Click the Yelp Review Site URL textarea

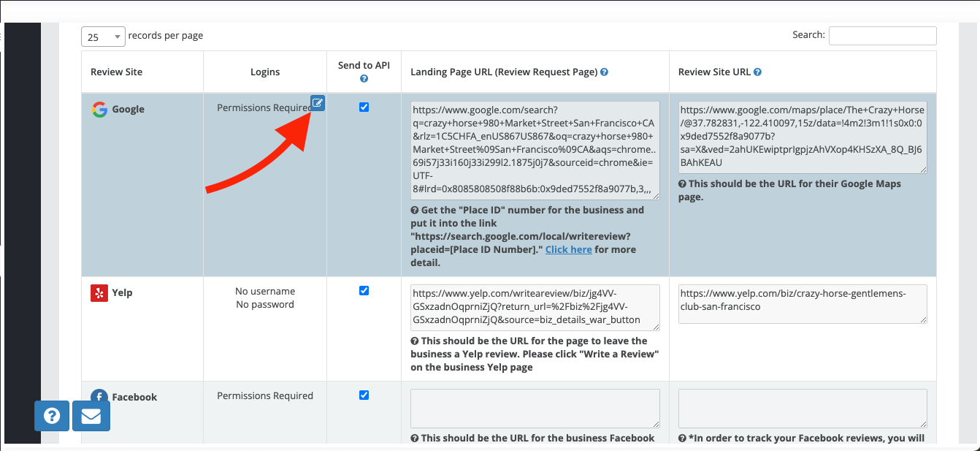click(802, 303)
